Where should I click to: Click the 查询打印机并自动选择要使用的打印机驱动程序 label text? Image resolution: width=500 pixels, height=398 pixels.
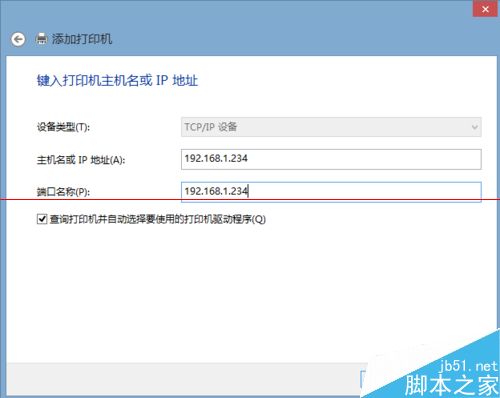click(x=158, y=219)
